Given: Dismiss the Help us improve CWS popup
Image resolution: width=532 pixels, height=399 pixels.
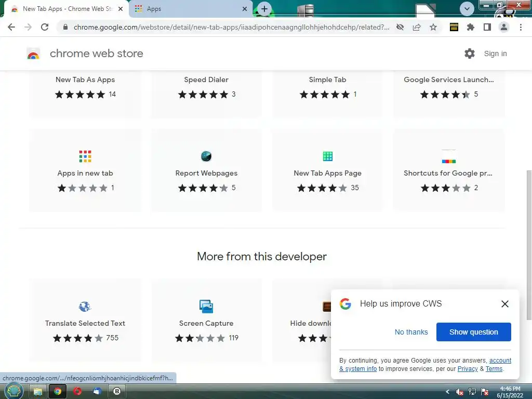Looking at the screenshot, I should coord(505,303).
